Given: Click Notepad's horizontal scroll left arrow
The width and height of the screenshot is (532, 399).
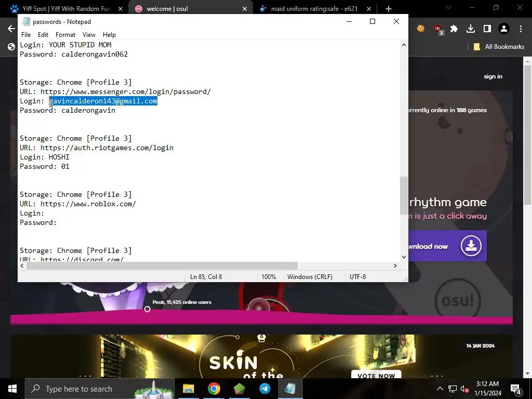Looking at the screenshot, I should pos(22,265).
